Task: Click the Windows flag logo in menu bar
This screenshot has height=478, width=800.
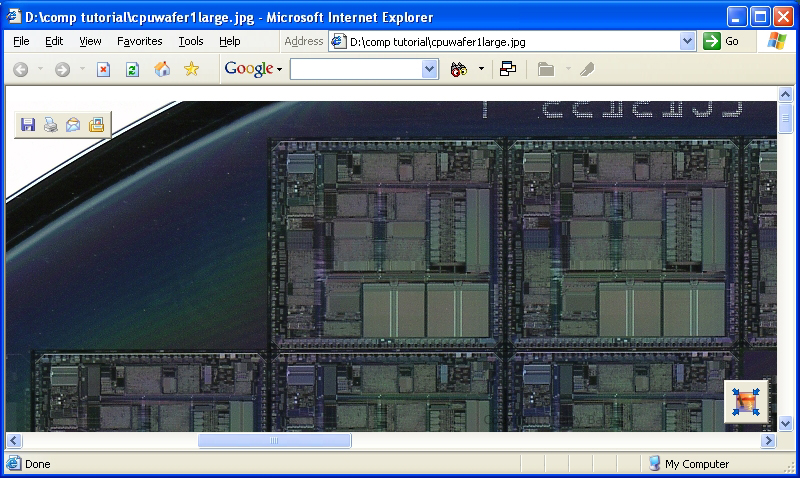Action: point(777,41)
